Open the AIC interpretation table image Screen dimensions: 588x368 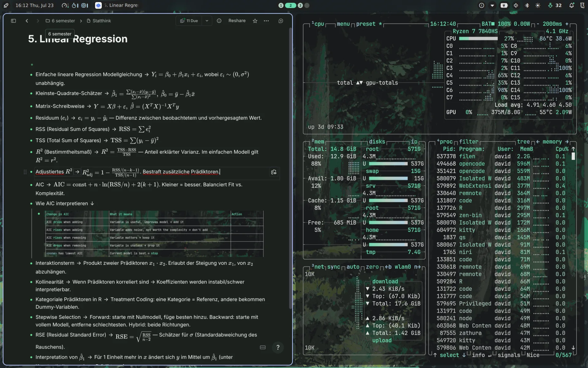point(154,234)
